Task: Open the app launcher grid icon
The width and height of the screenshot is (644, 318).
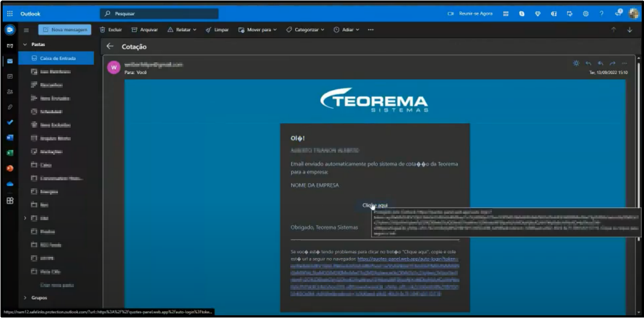Action: 10,14
